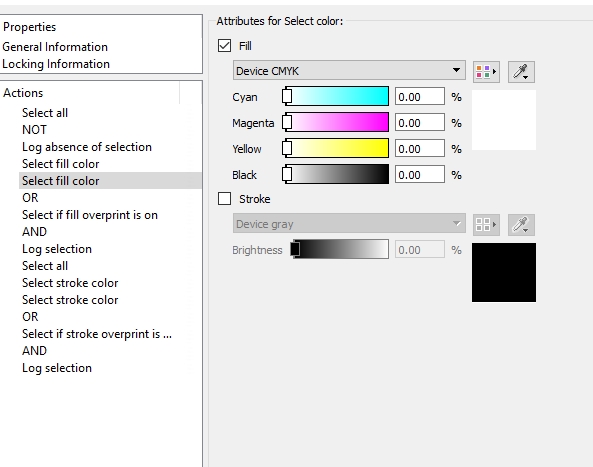Click the Magenta gradient slider
This screenshot has height=467, width=593.
336,122
